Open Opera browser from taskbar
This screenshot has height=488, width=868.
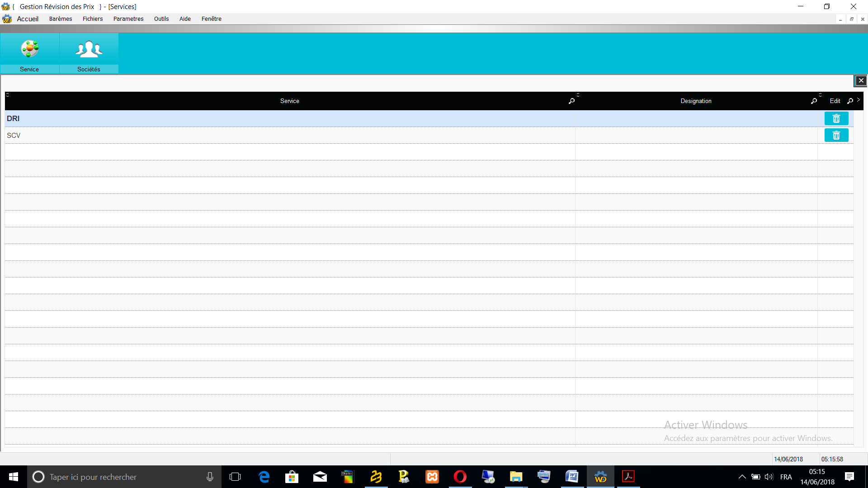coord(460,477)
